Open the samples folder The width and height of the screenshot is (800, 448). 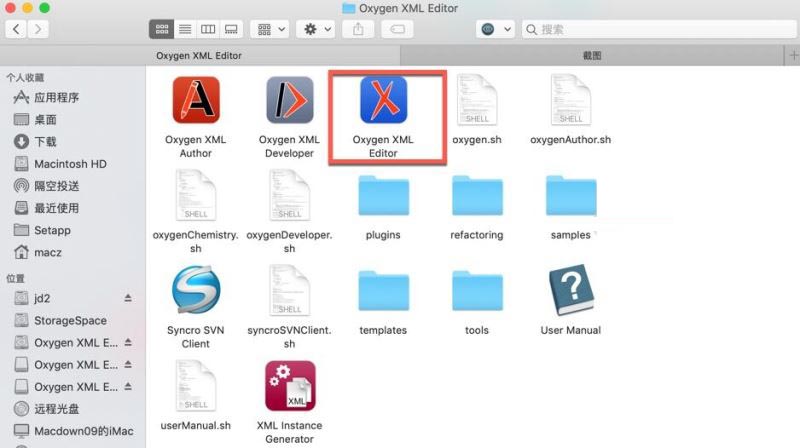point(571,195)
